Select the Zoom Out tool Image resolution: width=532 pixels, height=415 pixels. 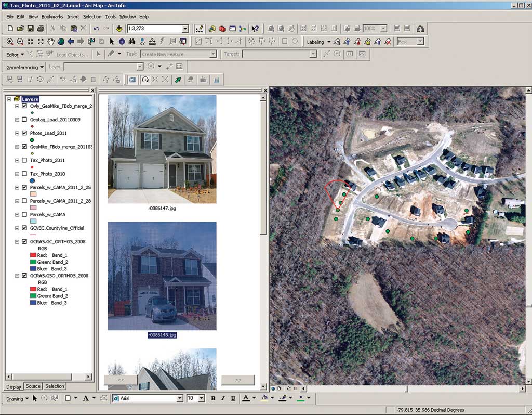pyautogui.click(x=20, y=42)
